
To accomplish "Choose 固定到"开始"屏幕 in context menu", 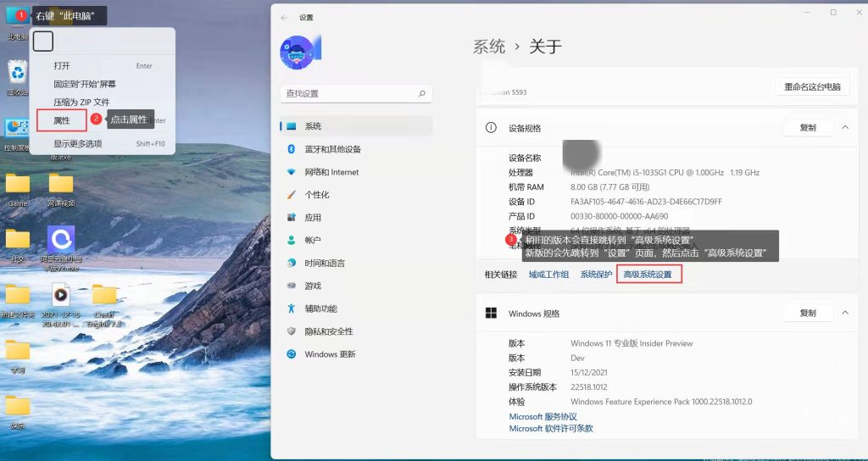I will pos(103,84).
